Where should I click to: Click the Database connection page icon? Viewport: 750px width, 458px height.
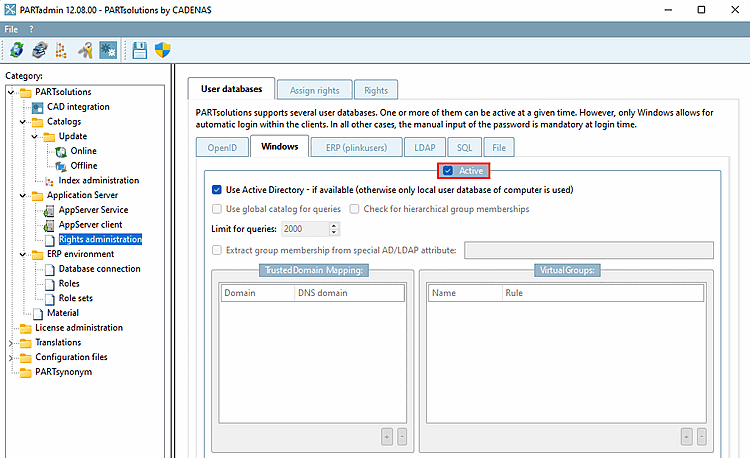coord(50,270)
